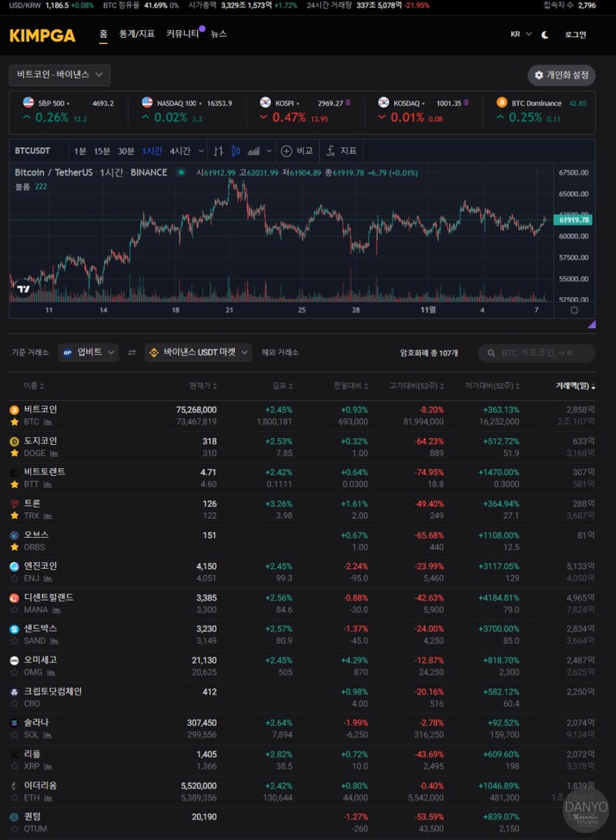Sort by 전일대비 column header
This screenshot has width=616, height=840.
(351, 386)
